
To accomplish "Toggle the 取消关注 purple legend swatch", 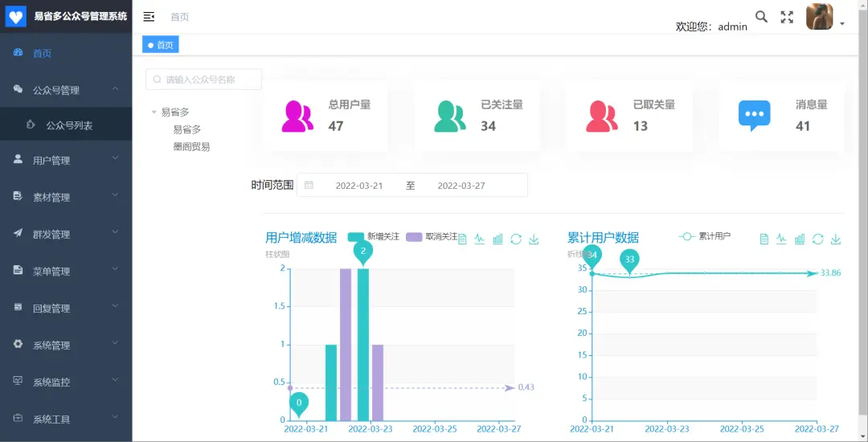I will tap(414, 237).
